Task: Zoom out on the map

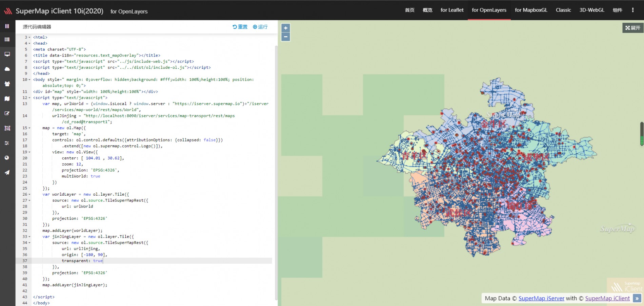Action: 286,37
